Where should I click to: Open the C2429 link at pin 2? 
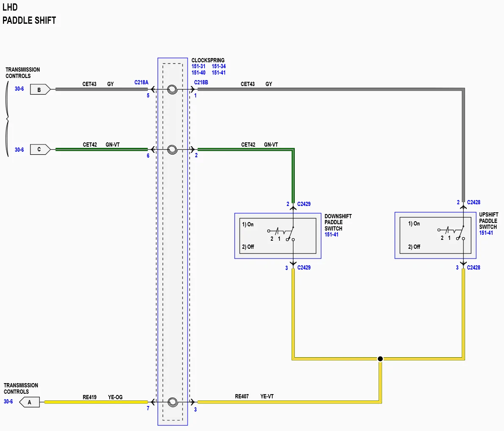tap(304, 204)
